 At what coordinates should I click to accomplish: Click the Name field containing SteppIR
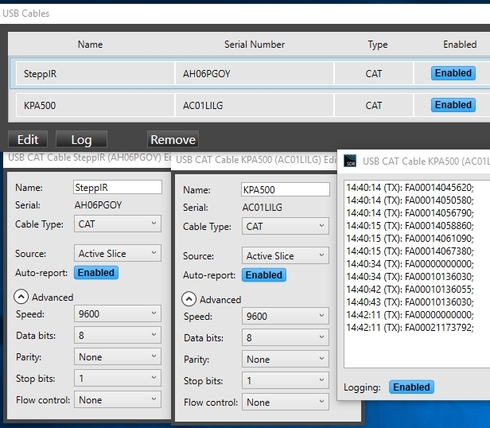coord(118,187)
